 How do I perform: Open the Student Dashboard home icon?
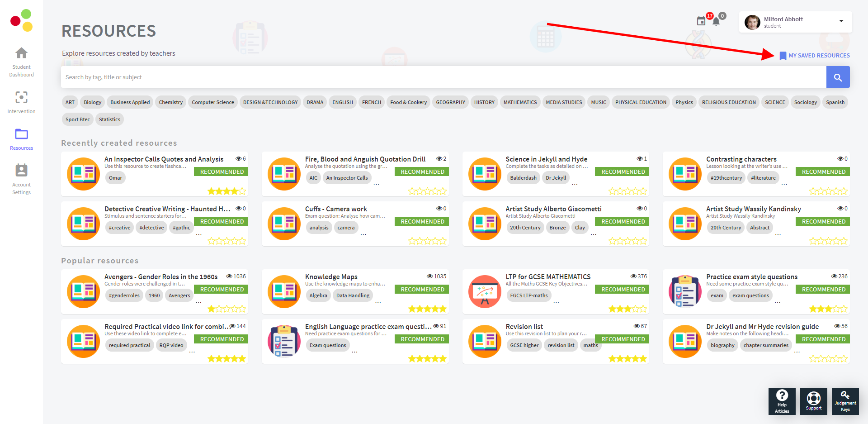coord(21,54)
